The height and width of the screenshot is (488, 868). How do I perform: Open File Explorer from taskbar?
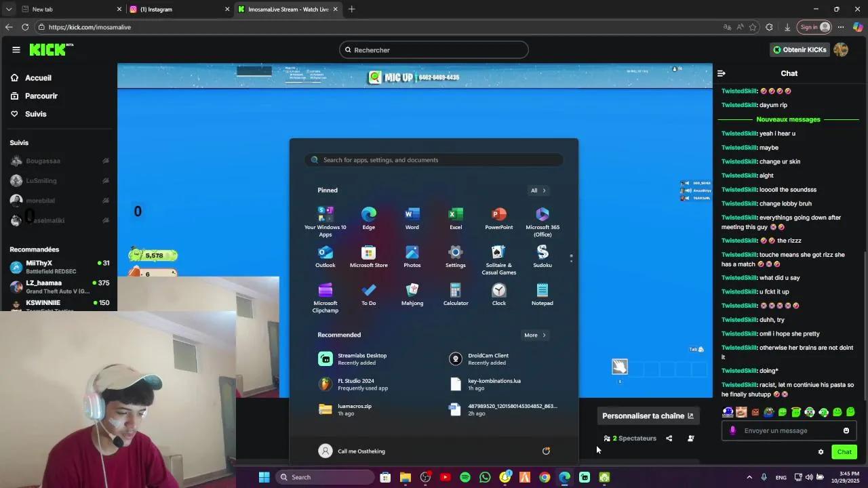[405, 477]
